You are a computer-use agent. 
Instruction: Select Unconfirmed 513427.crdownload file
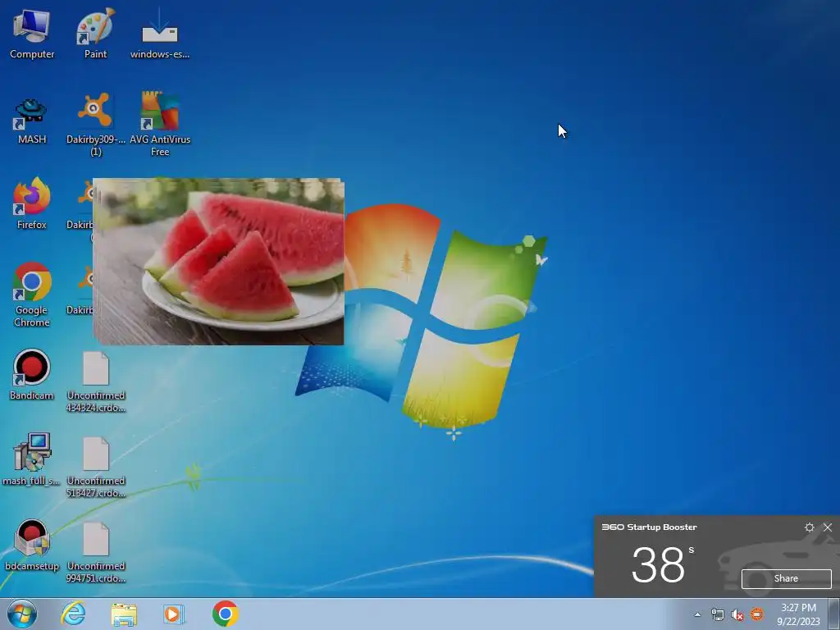tap(96, 468)
